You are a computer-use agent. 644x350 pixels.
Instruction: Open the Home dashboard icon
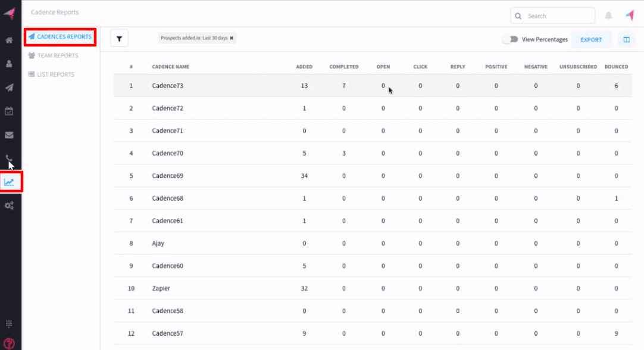coord(9,40)
